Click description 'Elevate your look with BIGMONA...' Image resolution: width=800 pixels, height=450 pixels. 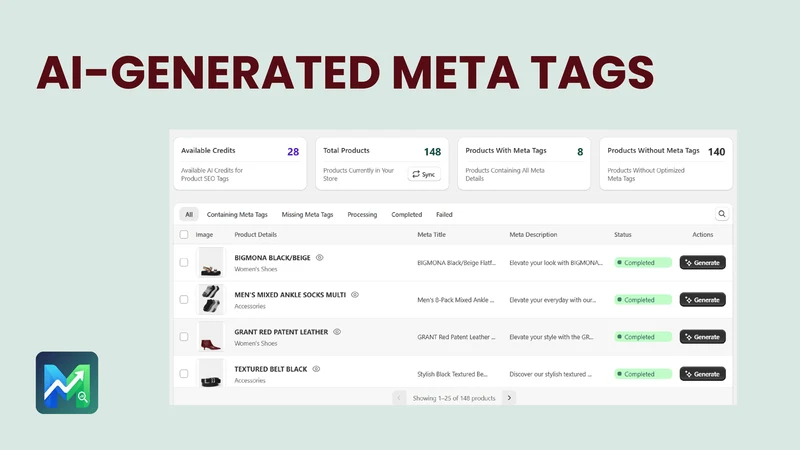point(556,262)
